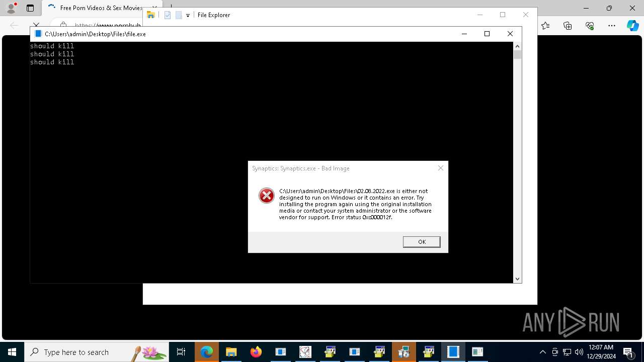Image resolution: width=644 pixels, height=362 pixels.
Task: Show hidden system tray icons
Action: 542,352
